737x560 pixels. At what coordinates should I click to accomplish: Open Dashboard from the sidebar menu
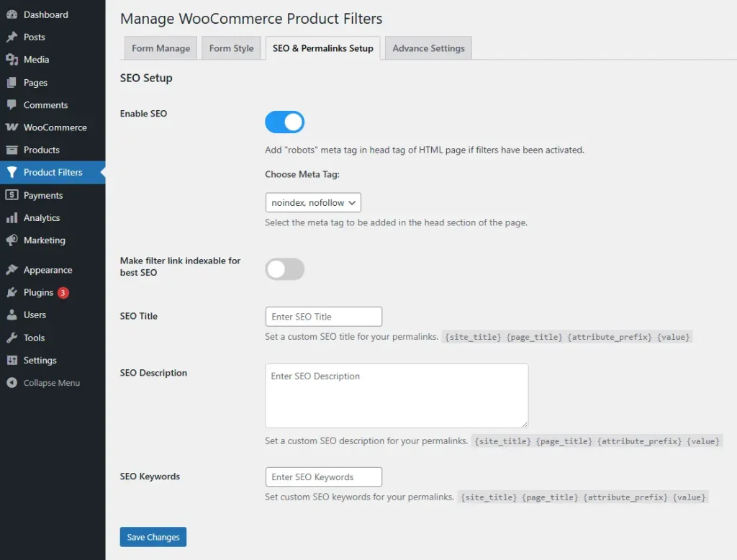(x=53, y=14)
